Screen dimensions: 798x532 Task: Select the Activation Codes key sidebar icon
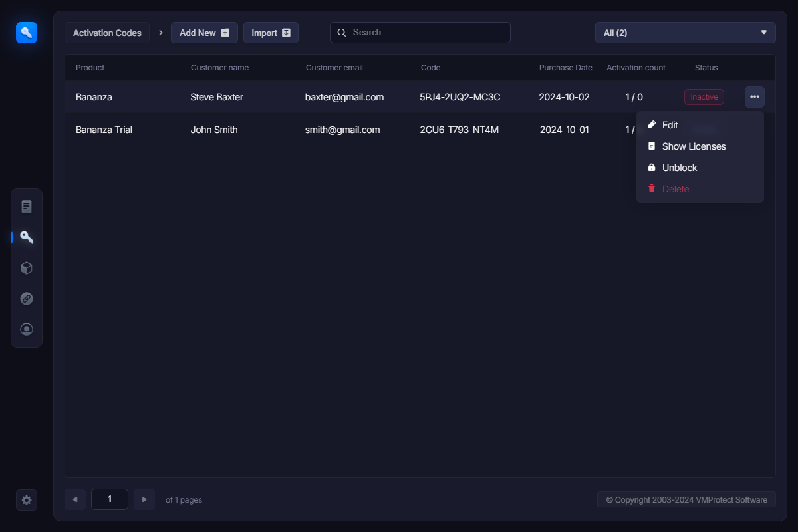tap(27, 237)
